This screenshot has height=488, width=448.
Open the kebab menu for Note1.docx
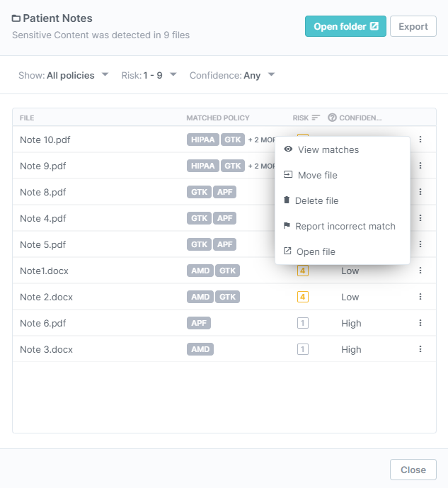[420, 271]
